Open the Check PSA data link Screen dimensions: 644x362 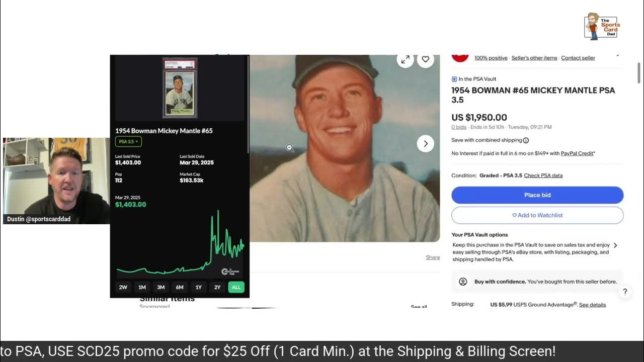tap(543, 175)
